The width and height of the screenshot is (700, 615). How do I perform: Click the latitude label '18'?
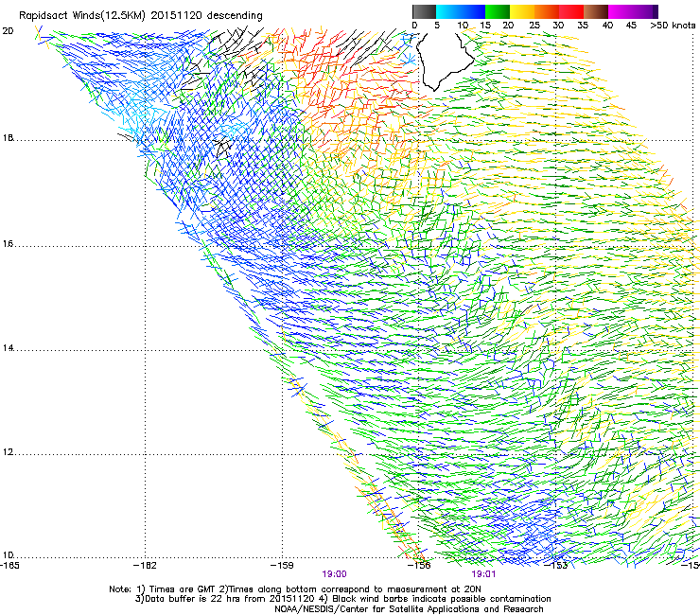[8, 137]
